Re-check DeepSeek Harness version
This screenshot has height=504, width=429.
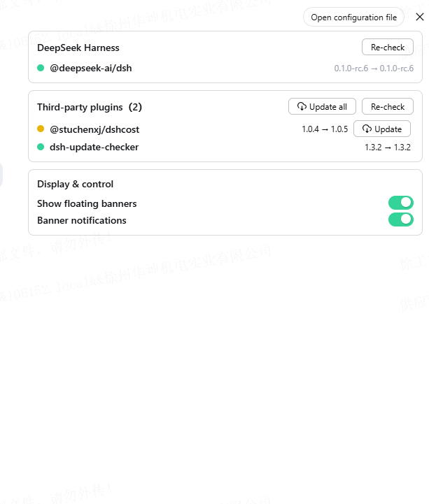click(388, 48)
